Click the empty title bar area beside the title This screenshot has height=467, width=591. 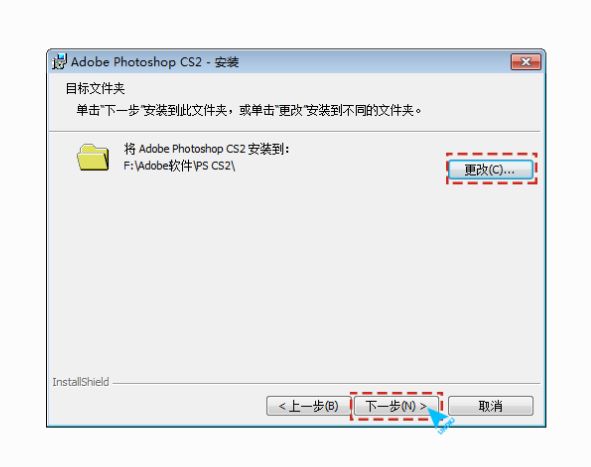pyautogui.click(x=373, y=61)
